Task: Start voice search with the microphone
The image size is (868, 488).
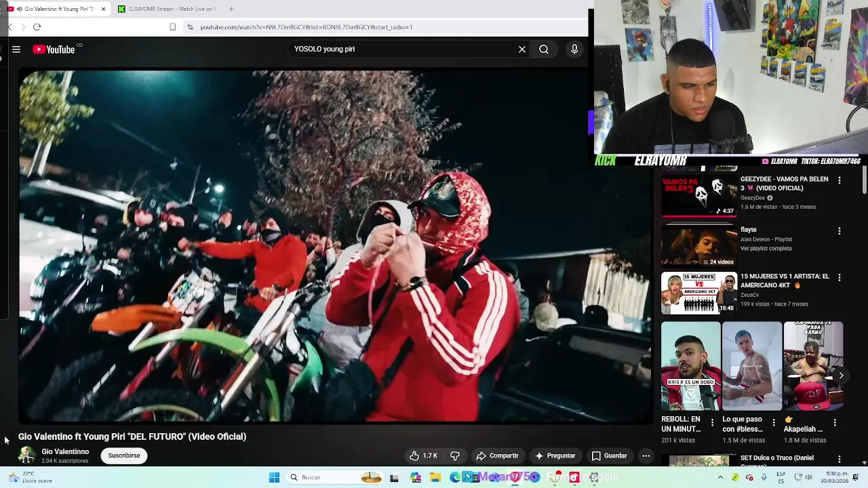Action: pos(574,49)
